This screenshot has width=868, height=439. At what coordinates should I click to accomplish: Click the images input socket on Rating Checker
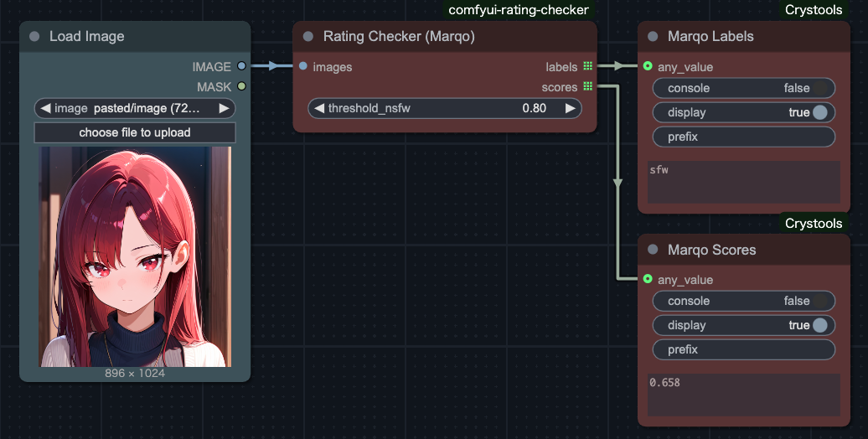302,66
